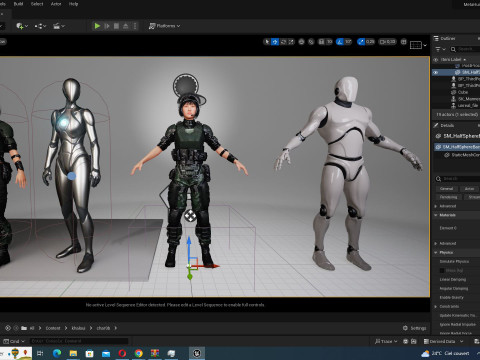Open File Explorer from taskbar
This screenshot has height=360, width=480.
point(73,353)
